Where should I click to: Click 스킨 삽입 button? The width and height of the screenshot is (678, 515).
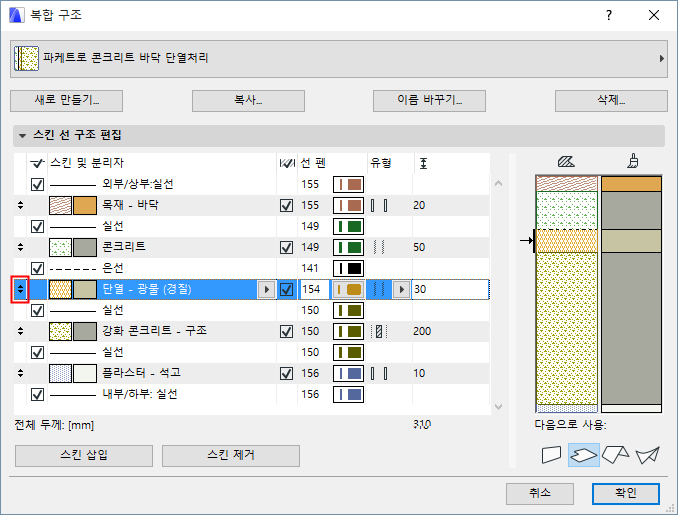point(84,456)
